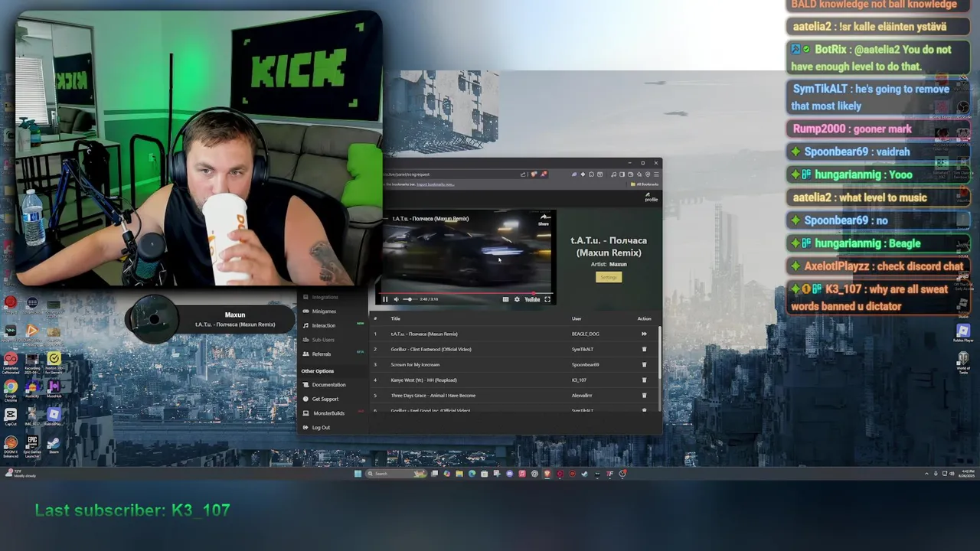Open the browser hamburger menu

656,174
